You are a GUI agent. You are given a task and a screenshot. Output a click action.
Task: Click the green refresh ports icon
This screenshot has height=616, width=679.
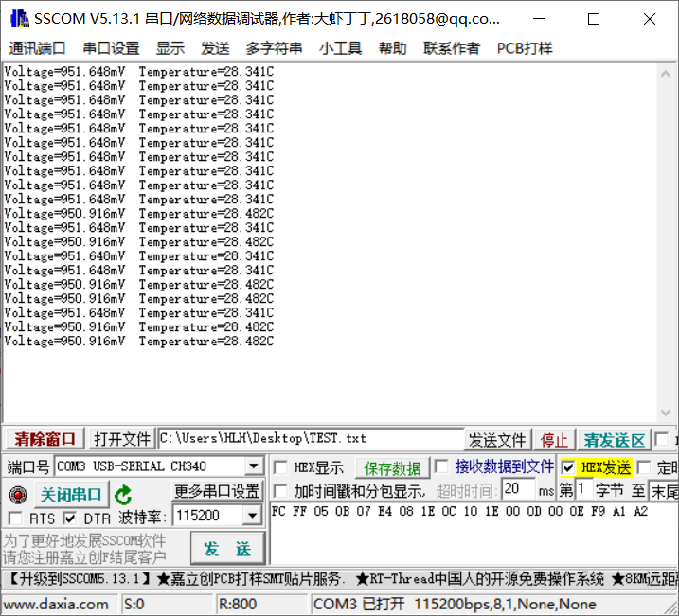[x=123, y=495]
